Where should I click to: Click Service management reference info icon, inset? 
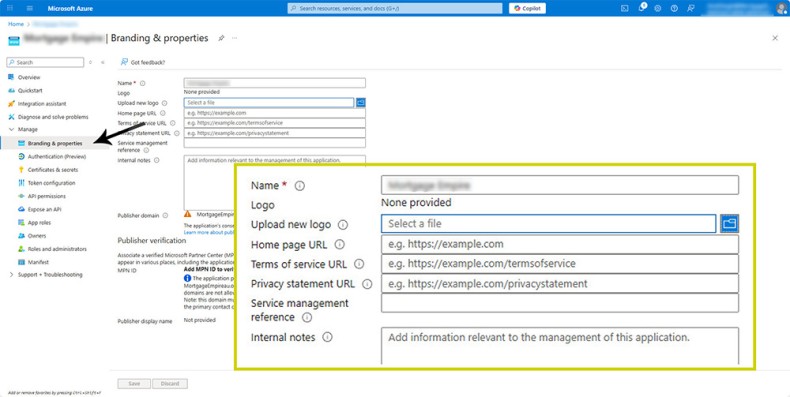click(x=307, y=317)
